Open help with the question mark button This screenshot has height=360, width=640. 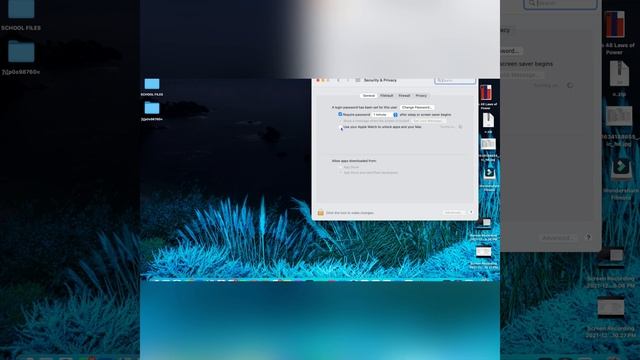click(x=471, y=212)
